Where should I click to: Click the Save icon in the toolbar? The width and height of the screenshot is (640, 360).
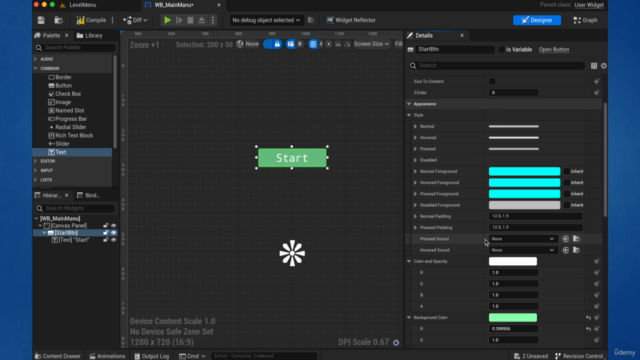[41, 20]
